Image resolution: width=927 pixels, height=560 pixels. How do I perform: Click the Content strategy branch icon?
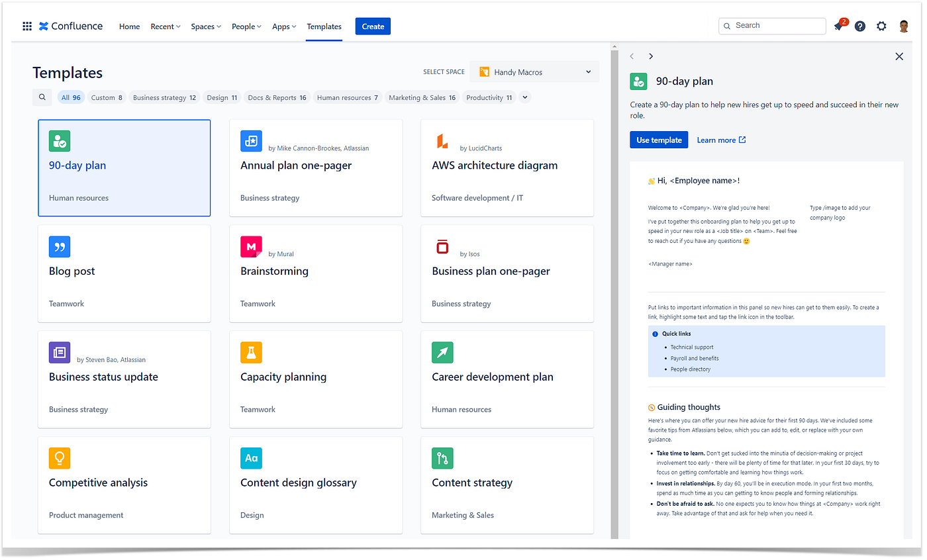pos(442,458)
